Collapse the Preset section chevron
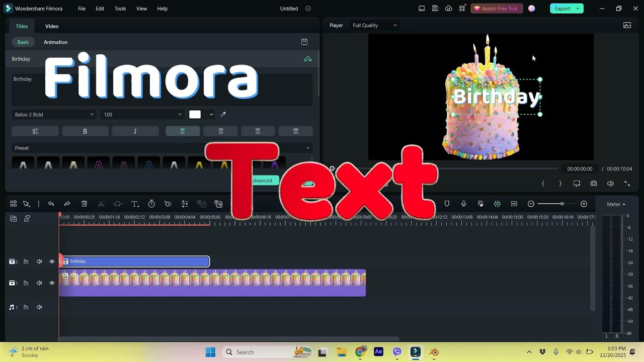This screenshot has width=644, height=362. (308, 148)
